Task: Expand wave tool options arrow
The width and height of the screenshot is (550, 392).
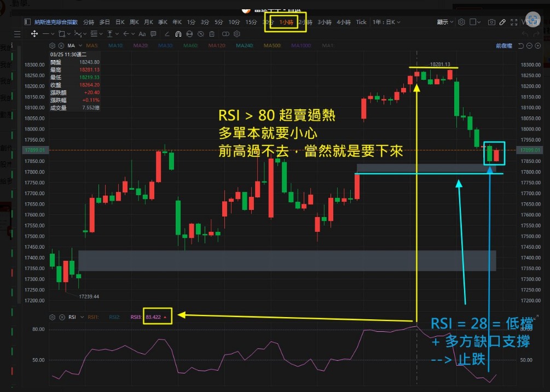Action: [x=84, y=34]
